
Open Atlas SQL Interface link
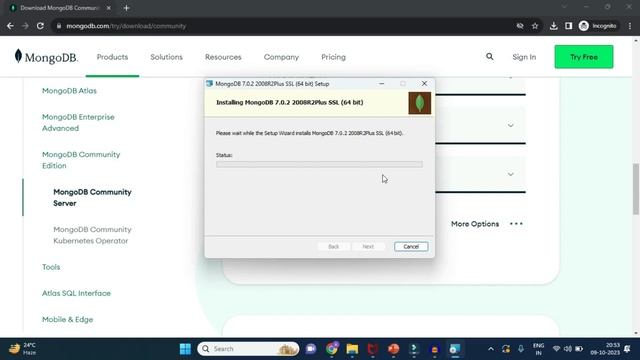76,293
